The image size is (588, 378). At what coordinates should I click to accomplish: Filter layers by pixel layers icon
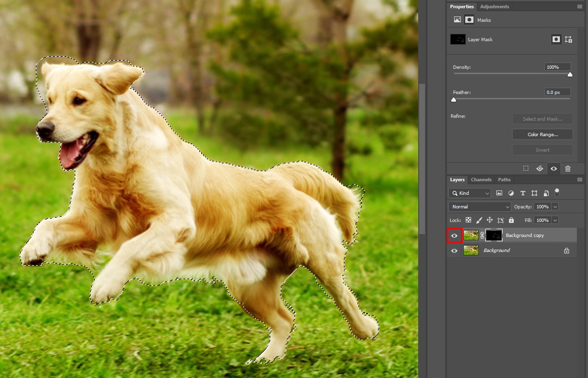[499, 193]
